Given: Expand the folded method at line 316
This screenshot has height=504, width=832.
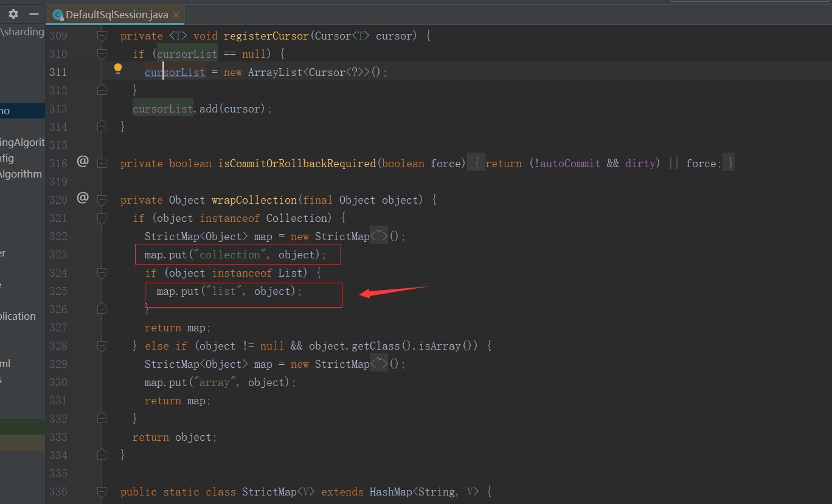Looking at the screenshot, I should 102,164.
